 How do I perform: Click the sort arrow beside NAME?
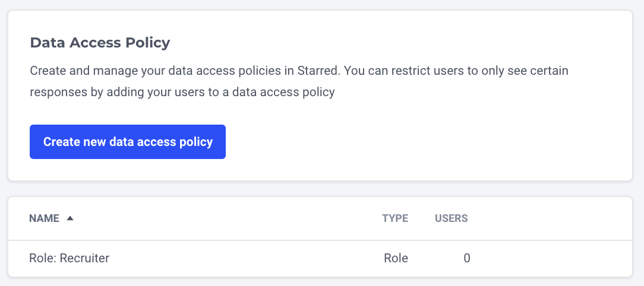pyautogui.click(x=70, y=218)
